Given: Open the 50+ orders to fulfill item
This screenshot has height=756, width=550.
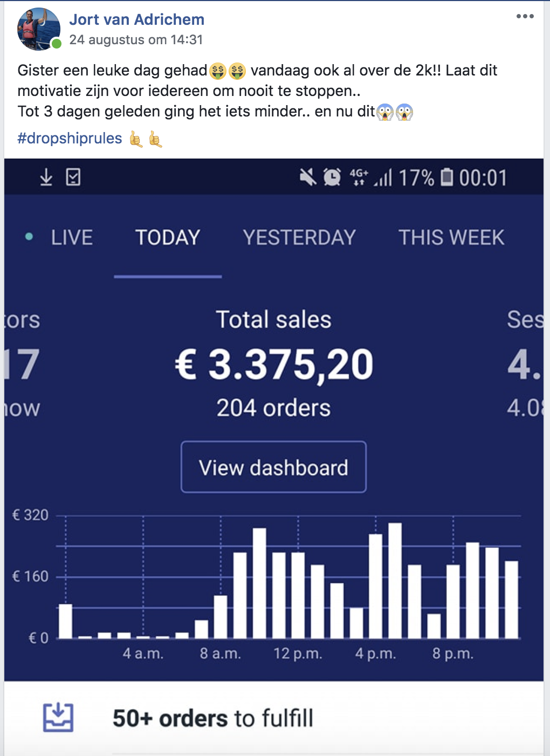Looking at the screenshot, I should [x=212, y=719].
